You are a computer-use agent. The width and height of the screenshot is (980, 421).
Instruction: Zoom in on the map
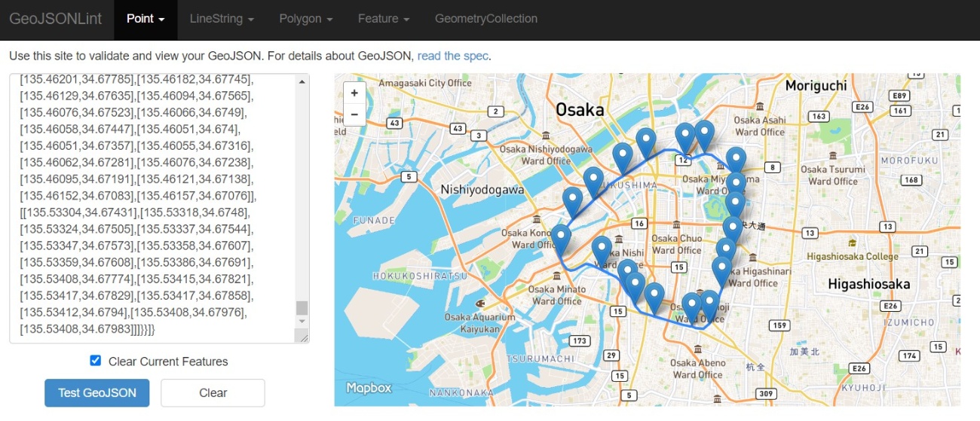[354, 93]
